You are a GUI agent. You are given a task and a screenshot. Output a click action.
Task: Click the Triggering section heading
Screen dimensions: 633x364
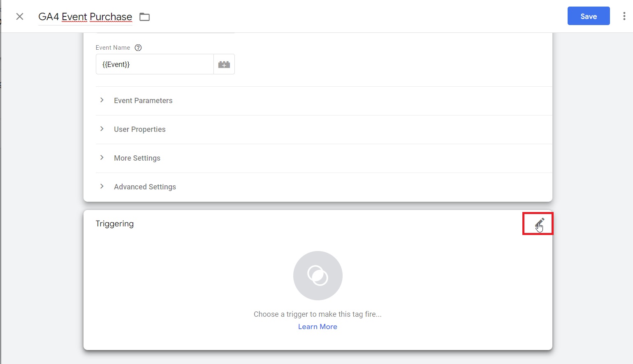pos(115,224)
